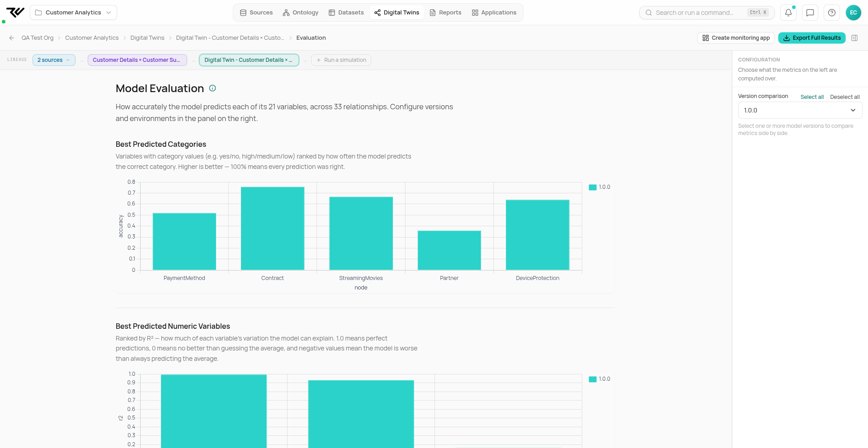Screen dimensions: 868x448
Task: Go to the Datasets tab
Action: pyautogui.click(x=346, y=13)
